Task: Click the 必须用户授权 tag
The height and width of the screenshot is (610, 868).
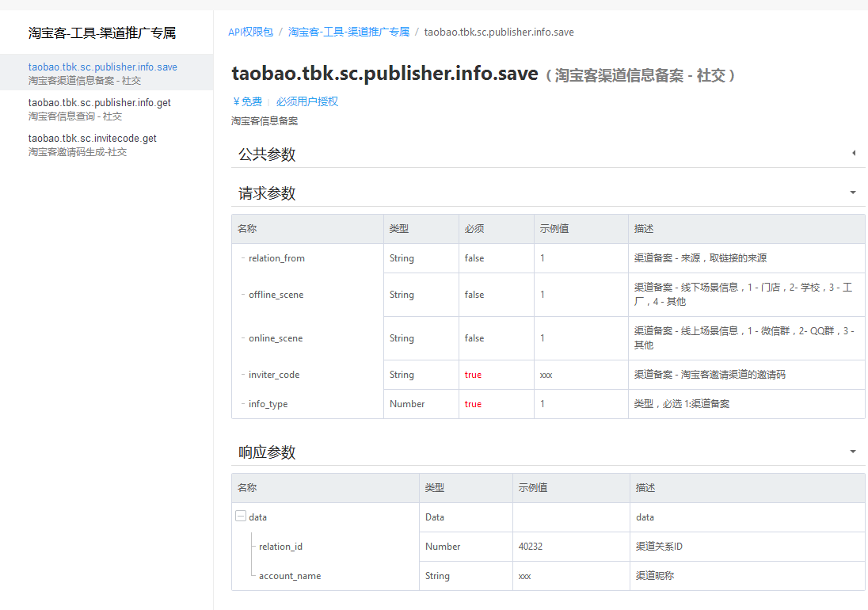Action: [x=307, y=101]
